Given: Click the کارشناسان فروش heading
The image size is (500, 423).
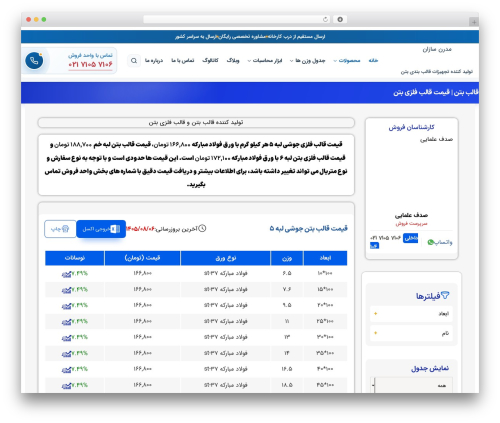Looking at the screenshot, I should pyautogui.click(x=411, y=127).
